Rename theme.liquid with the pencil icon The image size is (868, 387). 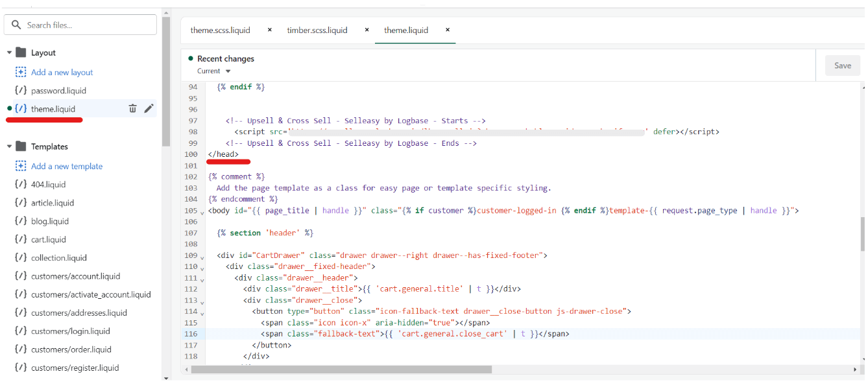click(x=149, y=109)
